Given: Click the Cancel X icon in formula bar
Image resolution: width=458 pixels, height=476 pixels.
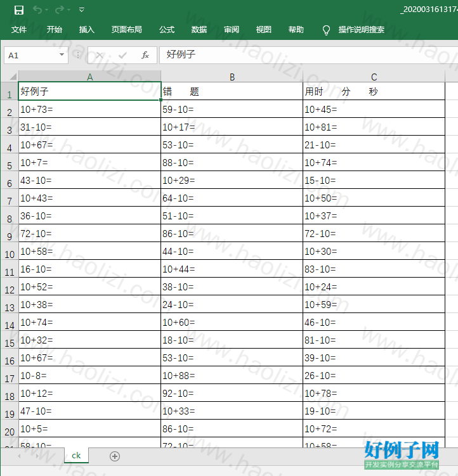Looking at the screenshot, I should point(99,55).
